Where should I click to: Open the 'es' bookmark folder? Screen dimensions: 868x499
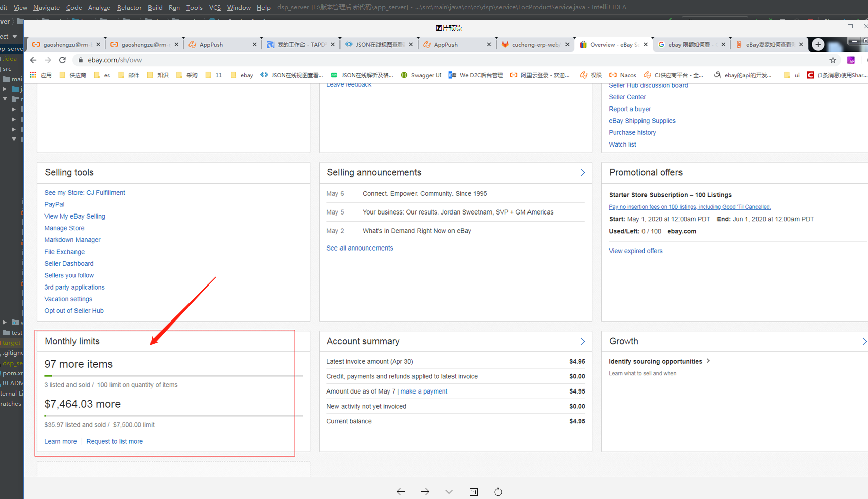(x=102, y=75)
